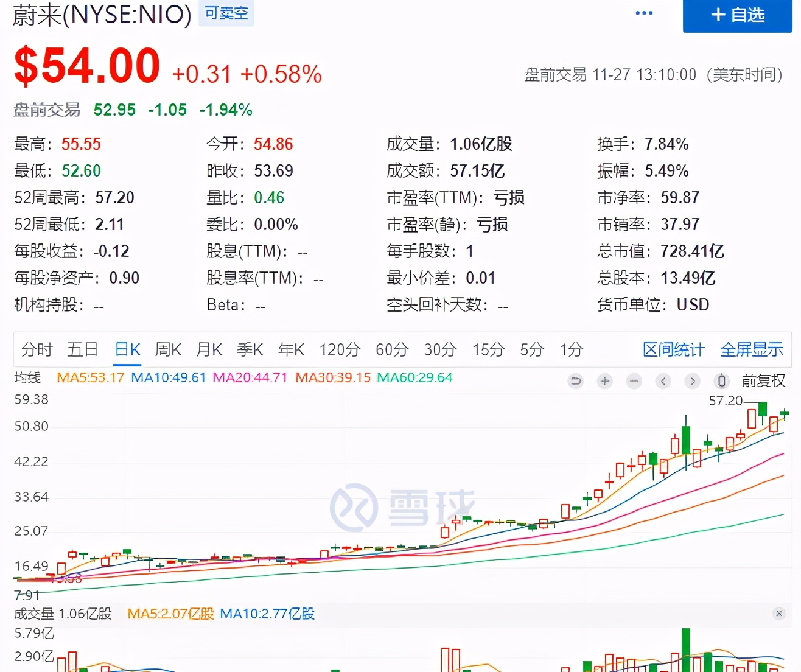Click the 每股收益 value -0.12

[x=111, y=251]
